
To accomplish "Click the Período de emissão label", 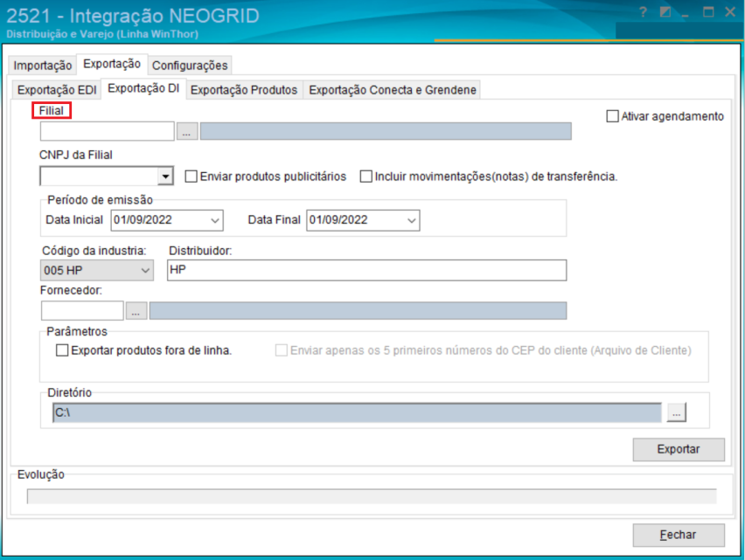I will coord(100,200).
